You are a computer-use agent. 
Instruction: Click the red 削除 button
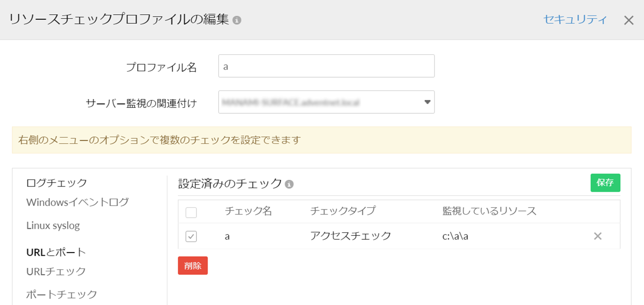click(193, 265)
